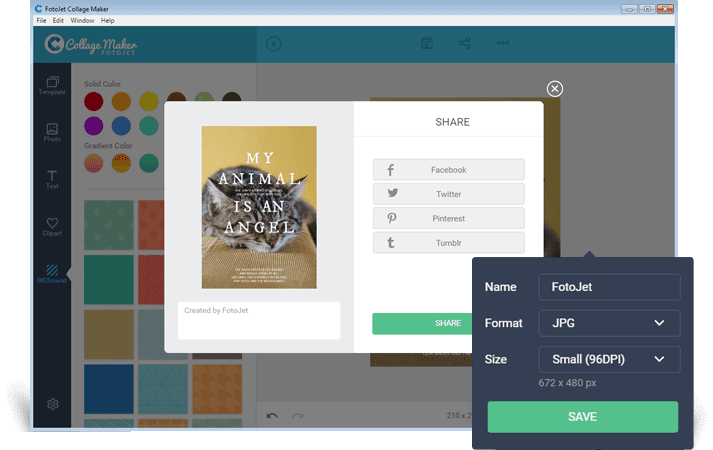The image size is (713, 450).
Task: Click the FotoJet Collage Maker logo
Action: click(x=90, y=45)
